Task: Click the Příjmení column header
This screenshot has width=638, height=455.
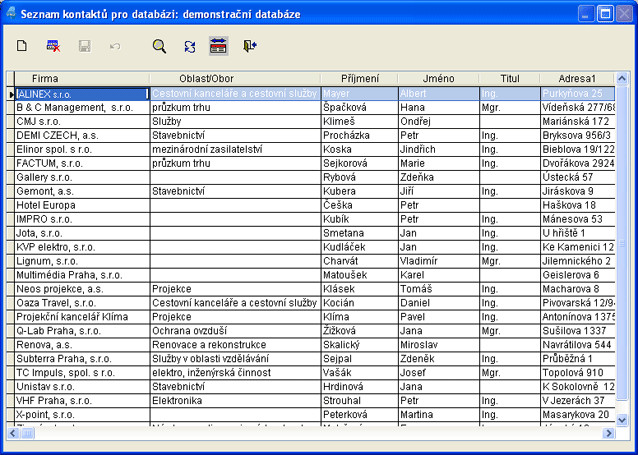Action: [x=360, y=79]
